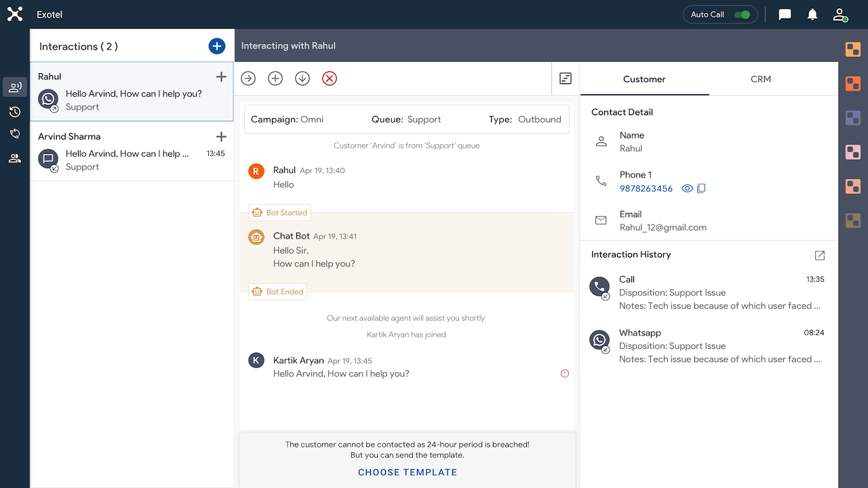Select Rahul WhatsApp interaction icon

49,100
